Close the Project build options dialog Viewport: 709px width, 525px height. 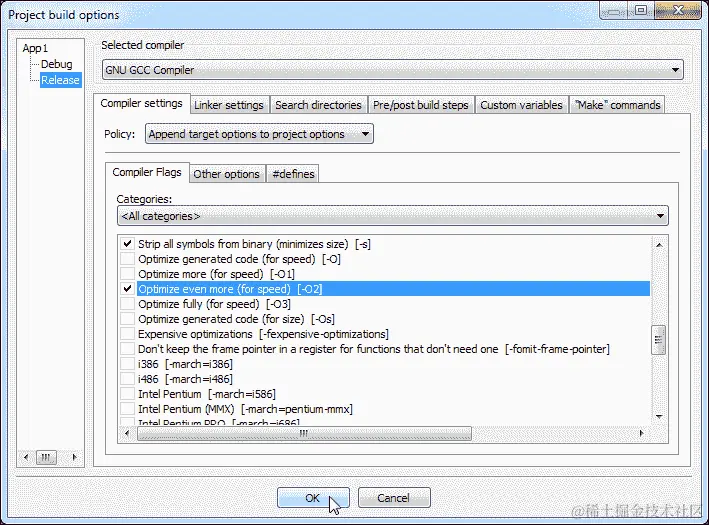[x=678, y=10]
